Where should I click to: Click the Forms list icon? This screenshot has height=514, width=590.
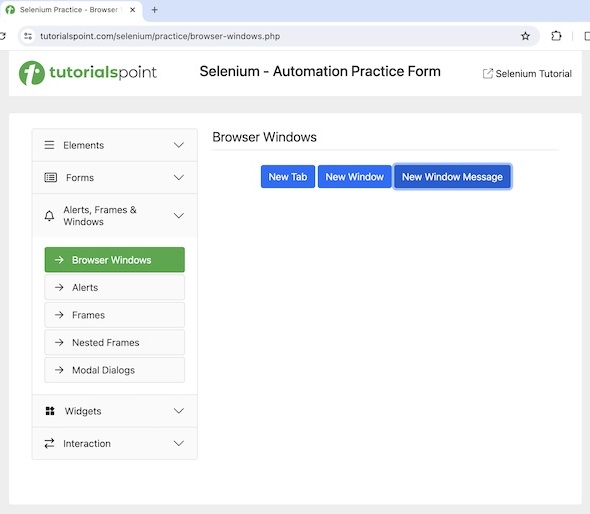coord(51,177)
